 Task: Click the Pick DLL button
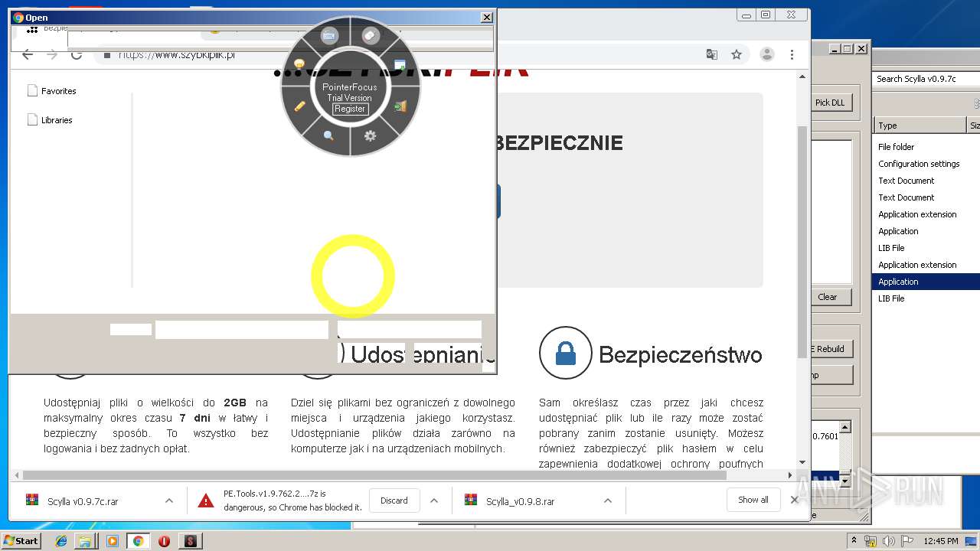[x=830, y=103]
